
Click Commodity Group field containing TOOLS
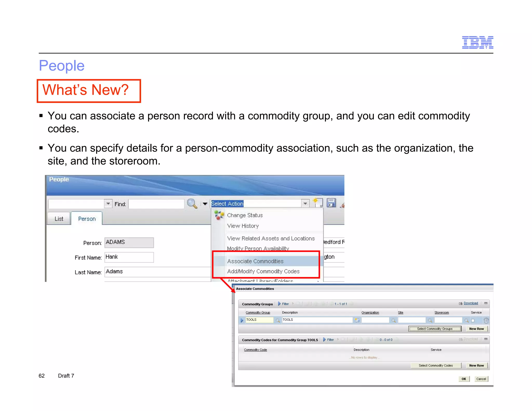point(259,320)
